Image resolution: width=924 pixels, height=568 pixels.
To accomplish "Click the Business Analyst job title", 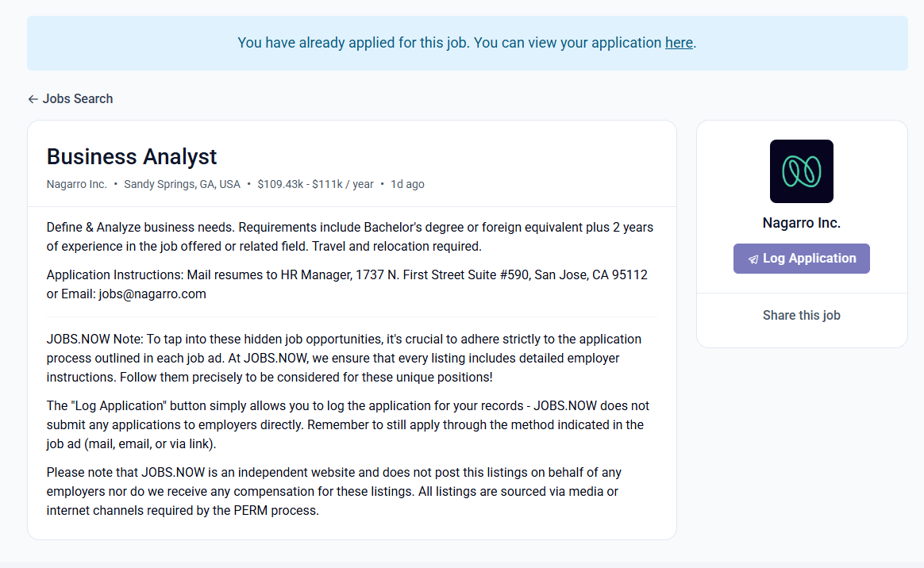I will 132,156.
